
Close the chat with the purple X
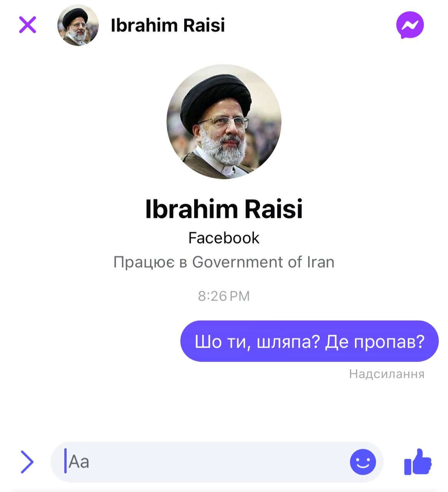[x=28, y=25]
